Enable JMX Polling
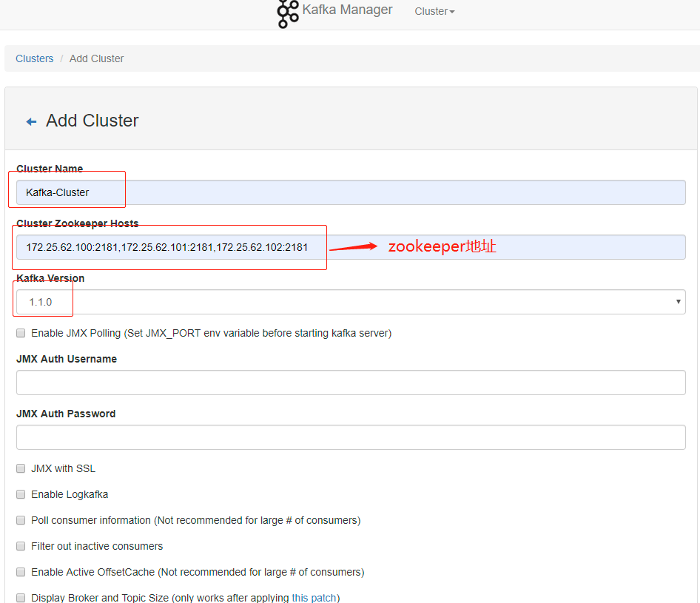700x603 pixels. coord(20,333)
